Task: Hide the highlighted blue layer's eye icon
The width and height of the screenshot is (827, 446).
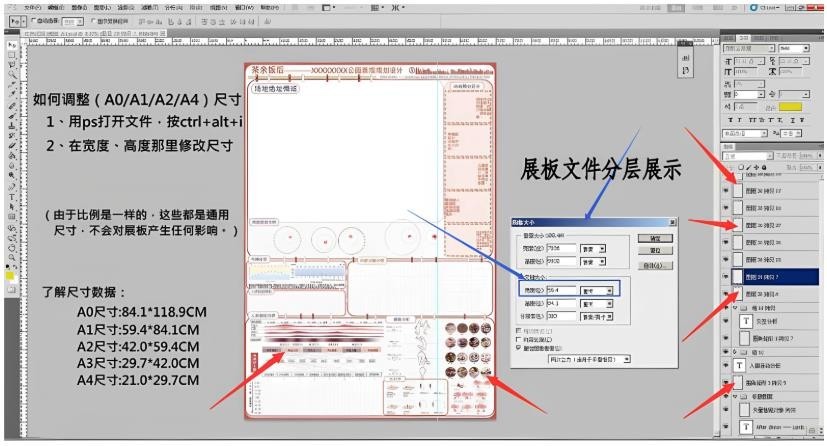Action: coord(726,276)
